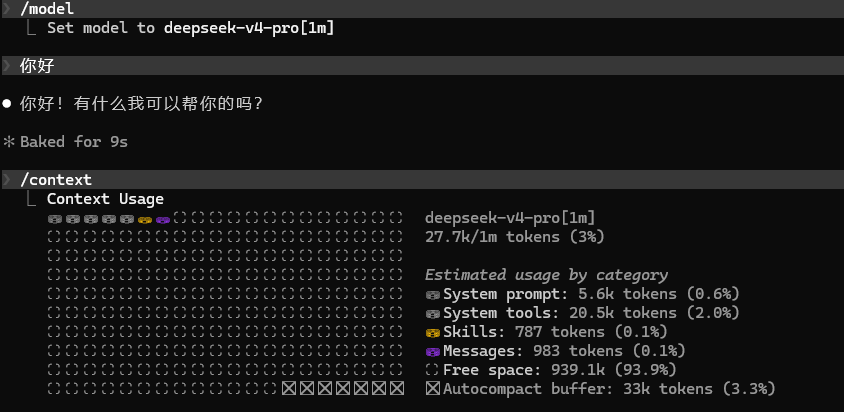Viewport: 844px width, 412px height.
Task: Click the prompt chevron before /context
Action: (6, 179)
